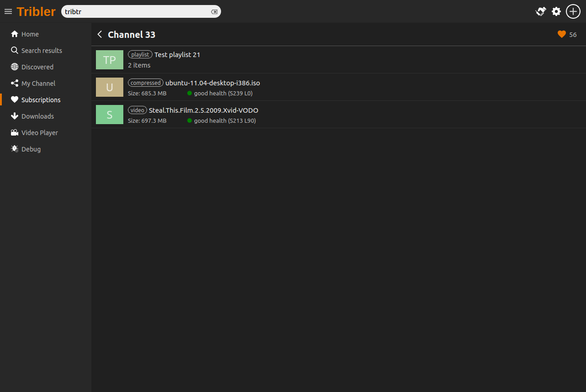The height and width of the screenshot is (392, 586).
Task: Open the Discovered section
Action: point(37,67)
